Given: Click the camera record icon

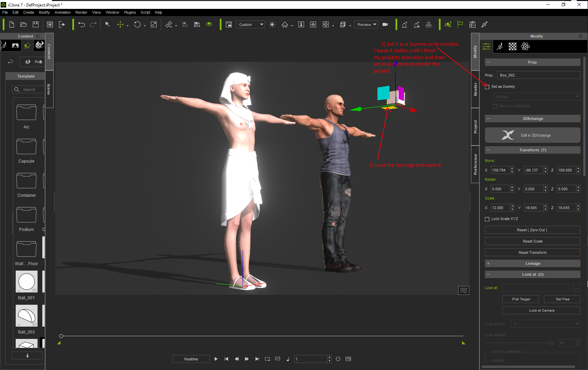Looking at the screenshot, I should [x=385, y=24].
